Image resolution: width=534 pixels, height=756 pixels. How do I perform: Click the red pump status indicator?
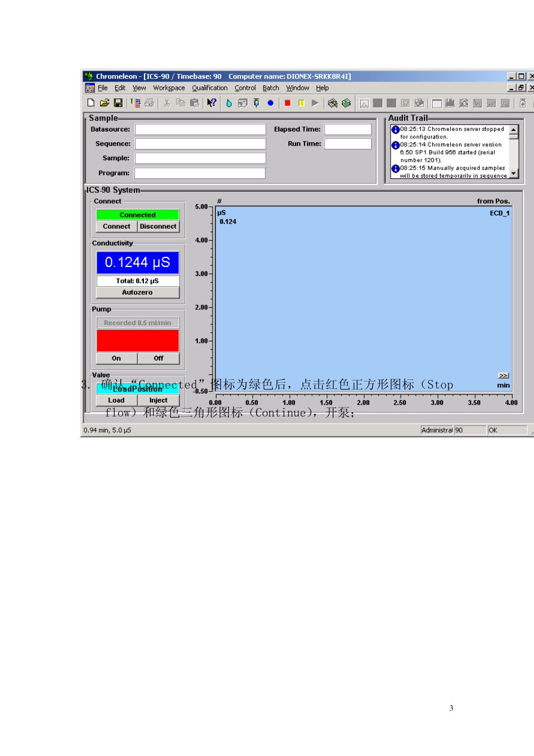pos(138,341)
